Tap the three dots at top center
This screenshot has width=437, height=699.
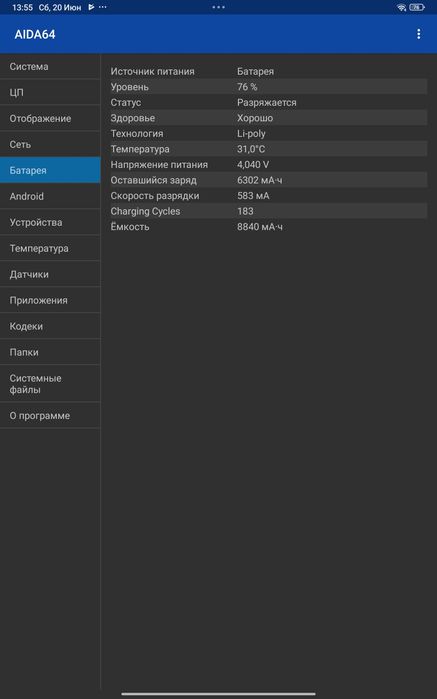[x=218, y=7]
